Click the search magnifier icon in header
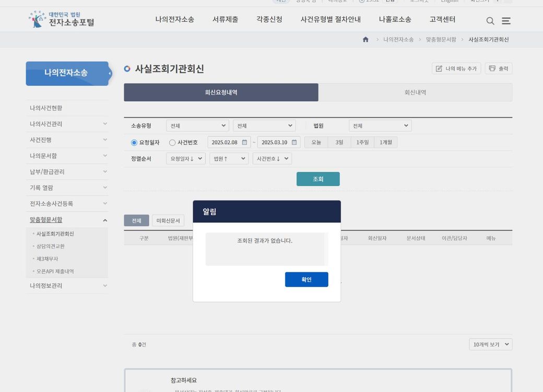Viewport: 543px width, 392px height. [x=490, y=21]
